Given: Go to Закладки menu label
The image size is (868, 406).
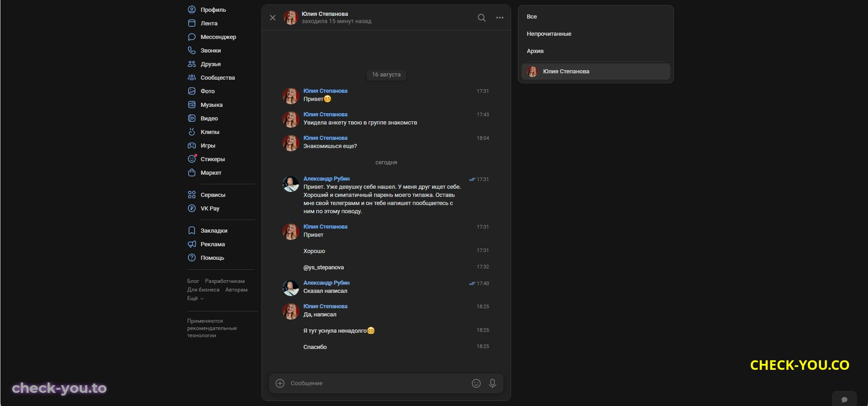Looking at the screenshot, I should point(214,230).
